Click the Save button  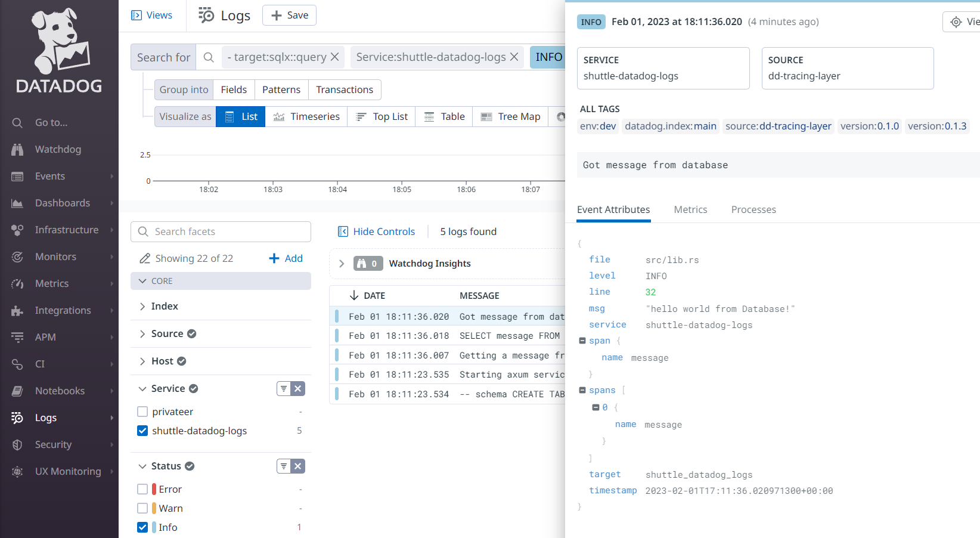click(x=289, y=15)
